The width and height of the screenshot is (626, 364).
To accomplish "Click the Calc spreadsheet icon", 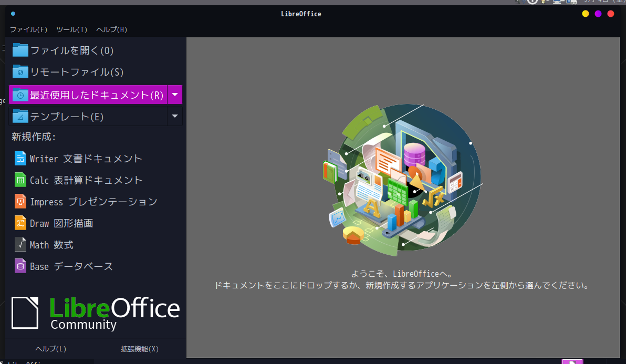I will click(20, 180).
